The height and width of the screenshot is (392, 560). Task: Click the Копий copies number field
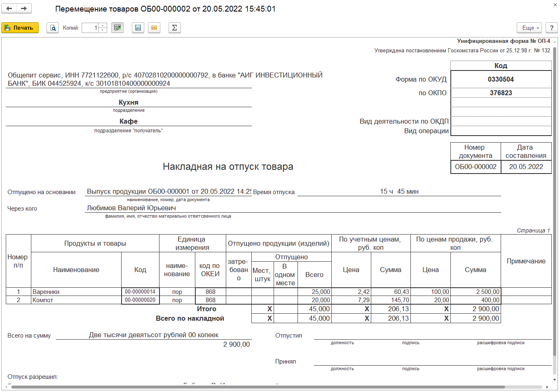click(90, 28)
